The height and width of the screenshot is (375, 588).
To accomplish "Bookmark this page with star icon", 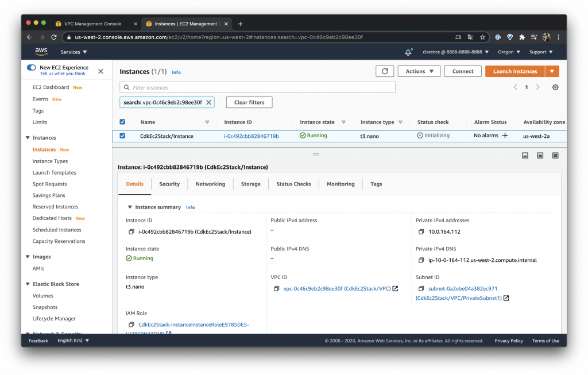I will pos(482,37).
